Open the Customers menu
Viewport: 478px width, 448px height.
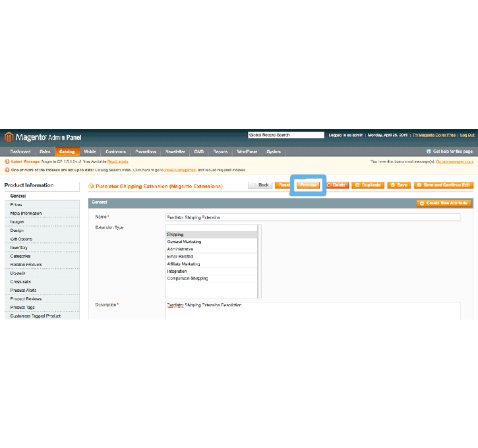(115, 152)
